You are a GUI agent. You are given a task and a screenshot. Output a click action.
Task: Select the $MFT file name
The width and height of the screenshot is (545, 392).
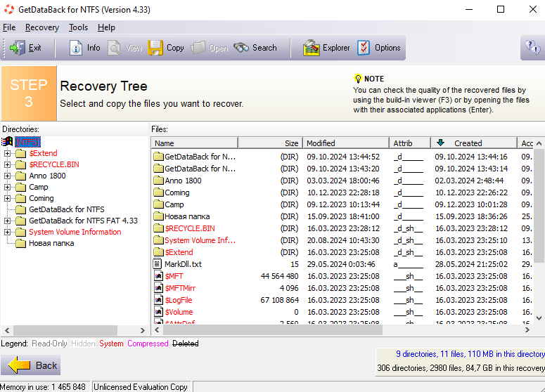tap(174, 276)
